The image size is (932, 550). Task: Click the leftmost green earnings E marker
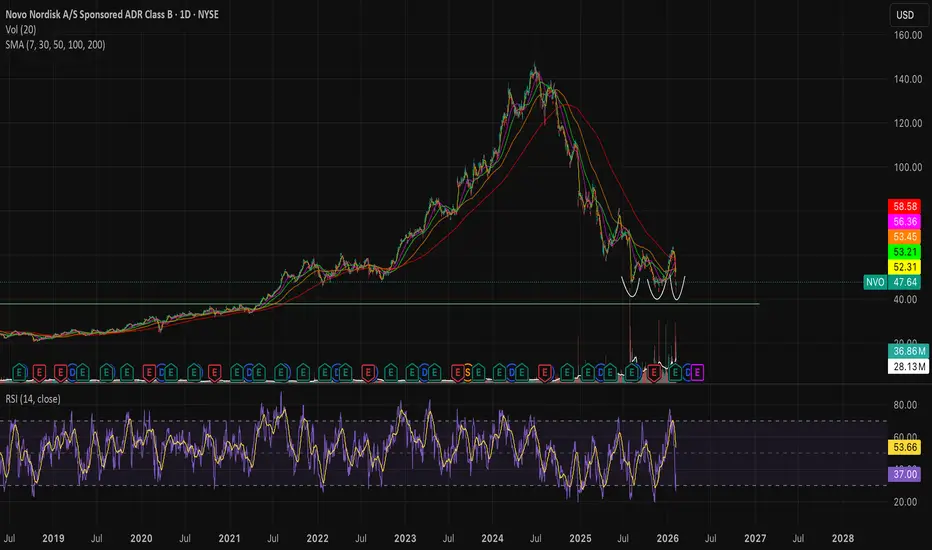point(19,373)
